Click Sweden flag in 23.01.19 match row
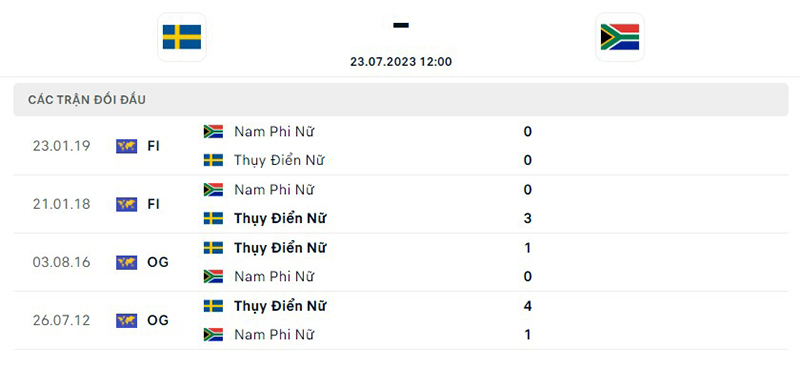The image size is (800, 368). (x=213, y=160)
